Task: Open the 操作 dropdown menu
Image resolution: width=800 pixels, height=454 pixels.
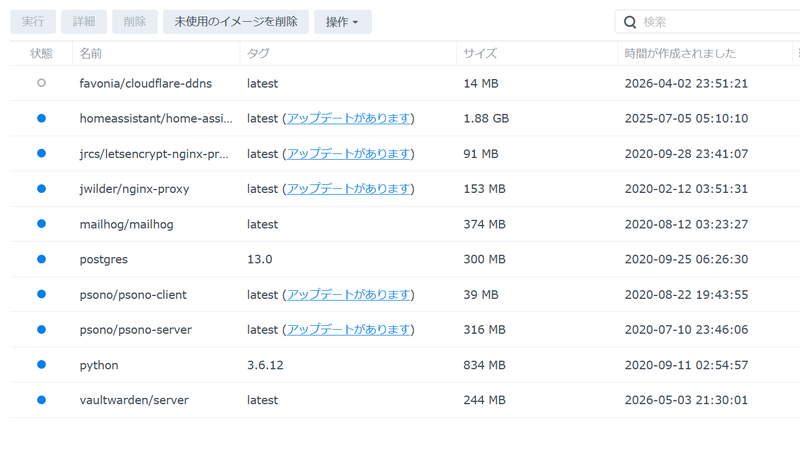Action: click(343, 22)
